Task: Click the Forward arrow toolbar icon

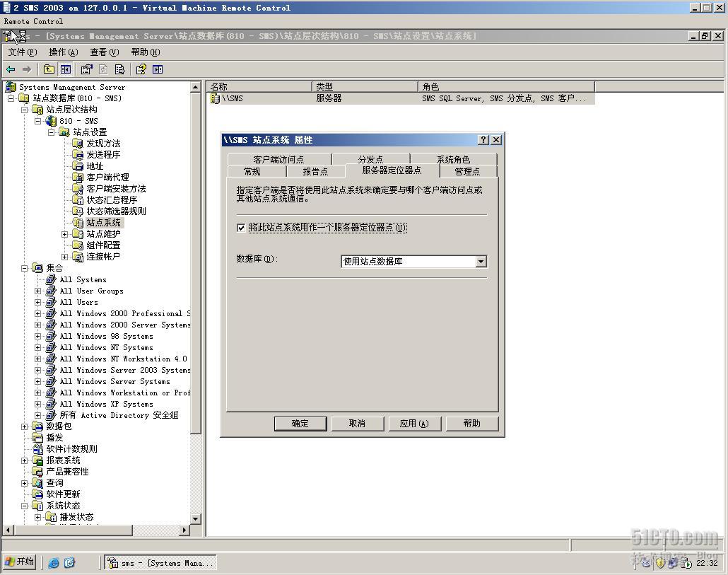Action: pyautogui.click(x=27, y=69)
